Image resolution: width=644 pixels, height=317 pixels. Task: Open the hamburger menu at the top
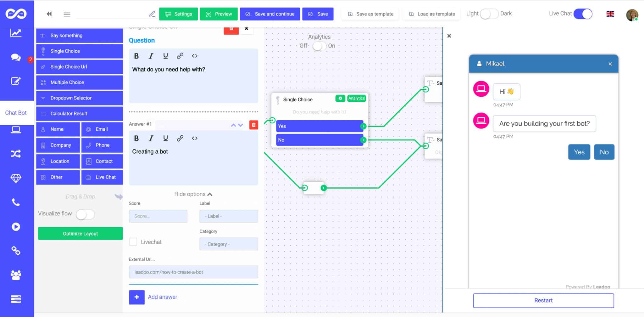pos(67,14)
